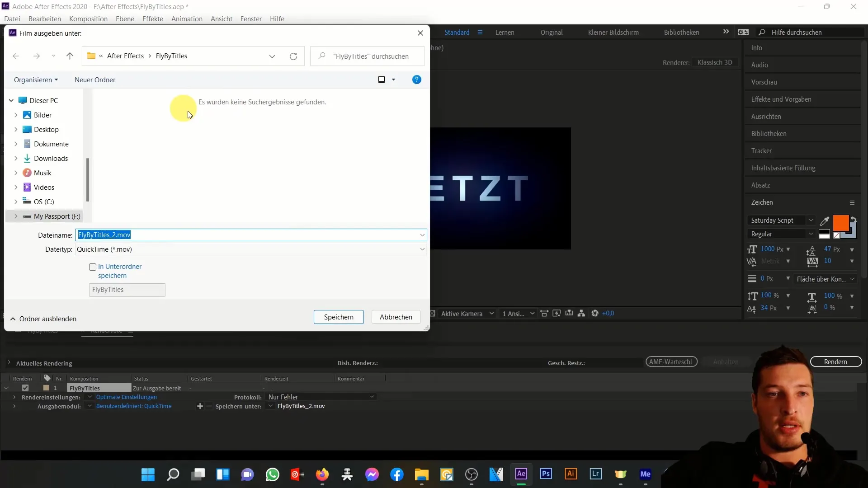868x488 pixels.
Task: Expand the Aktuelles Rendering section
Action: (9, 363)
